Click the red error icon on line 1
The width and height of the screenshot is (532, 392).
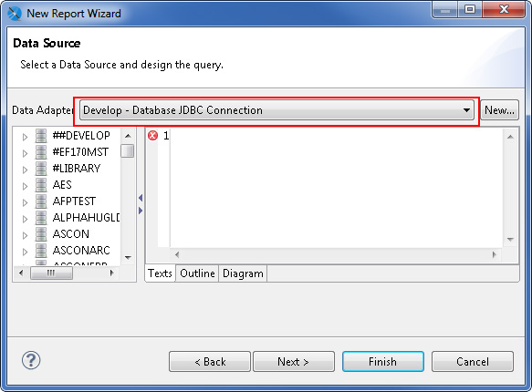pyautogui.click(x=152, y=136)
